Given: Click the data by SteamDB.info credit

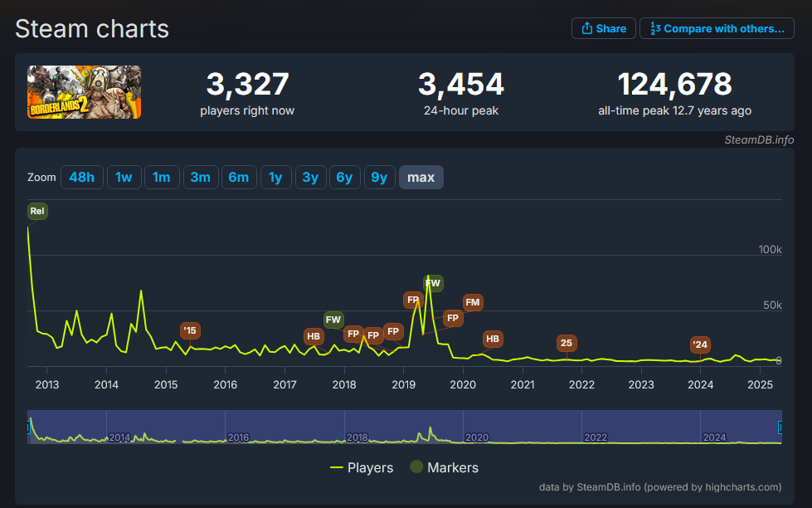Looking at the screenshot, I should pyautogui.click(x=659, y=487).
